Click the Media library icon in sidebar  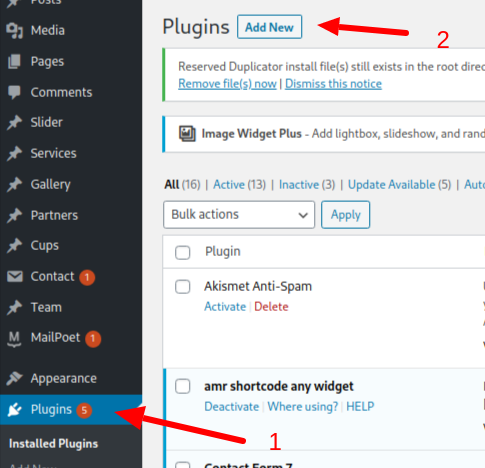coord(14,30)
